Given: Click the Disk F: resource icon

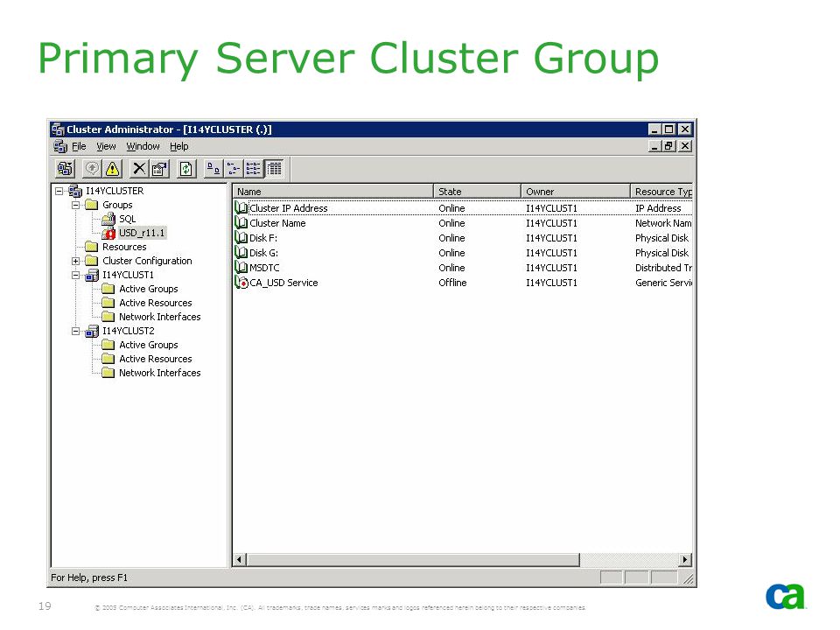Looking at the screenshot, I should point(241,238).
